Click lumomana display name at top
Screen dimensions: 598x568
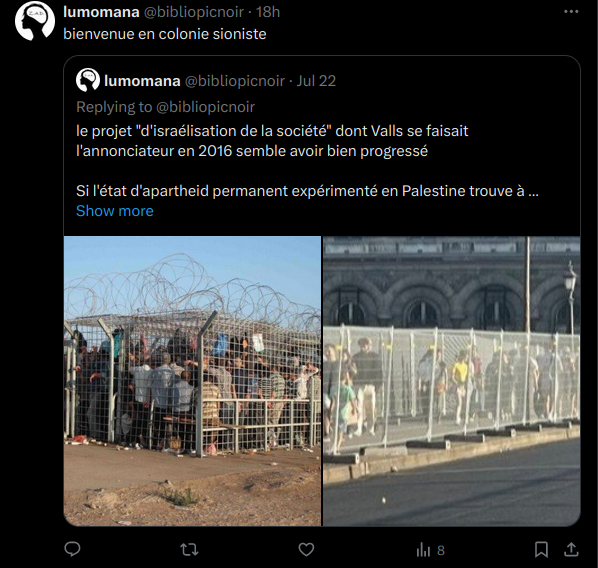point(101,12)
